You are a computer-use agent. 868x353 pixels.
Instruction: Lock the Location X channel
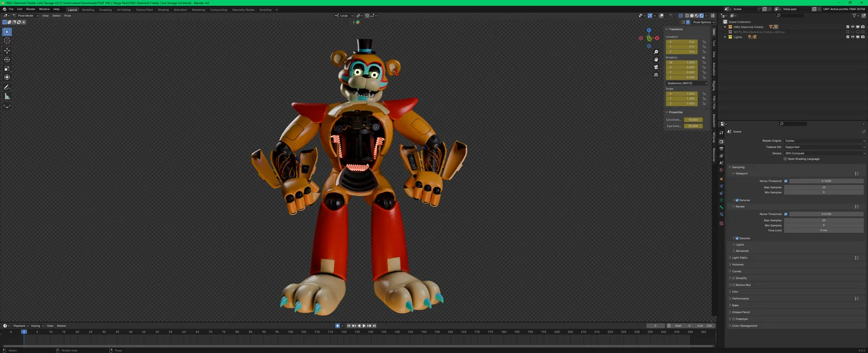tap(704, 42)
